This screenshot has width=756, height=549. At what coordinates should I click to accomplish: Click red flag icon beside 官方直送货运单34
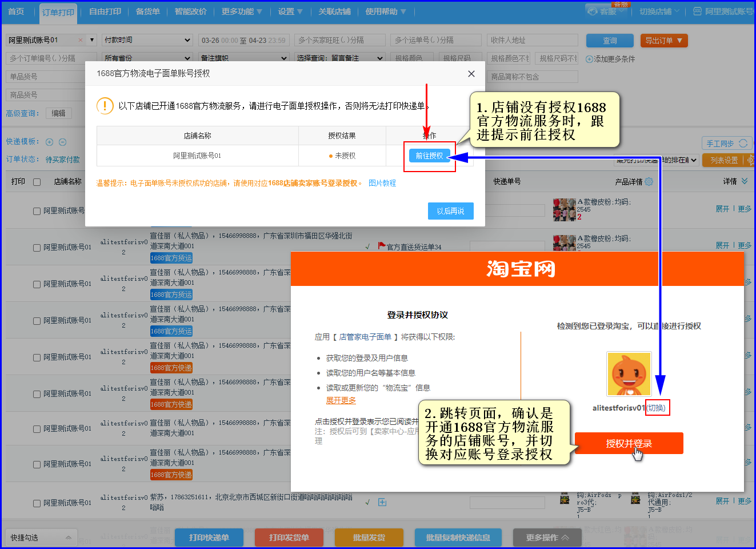[382, 246]
